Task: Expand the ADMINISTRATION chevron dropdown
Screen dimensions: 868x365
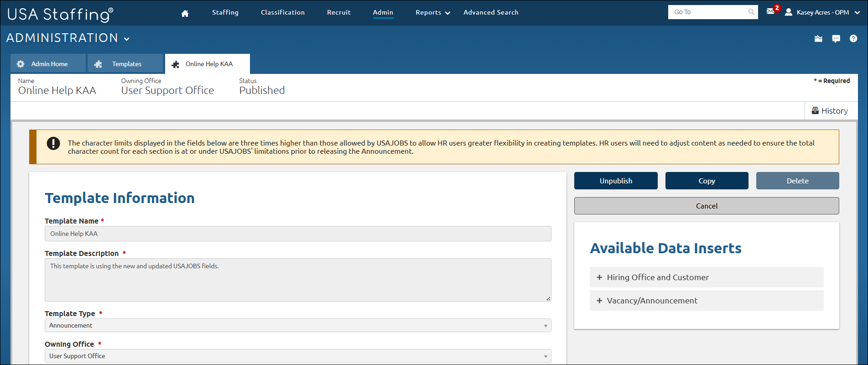Action: click(x=127, y=39)
